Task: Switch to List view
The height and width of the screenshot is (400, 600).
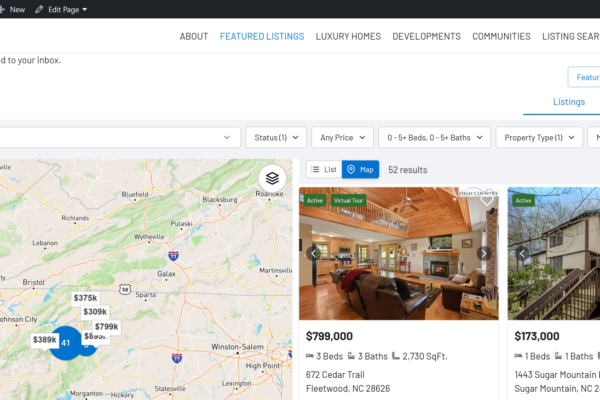Action: click(x=324, y=170)
